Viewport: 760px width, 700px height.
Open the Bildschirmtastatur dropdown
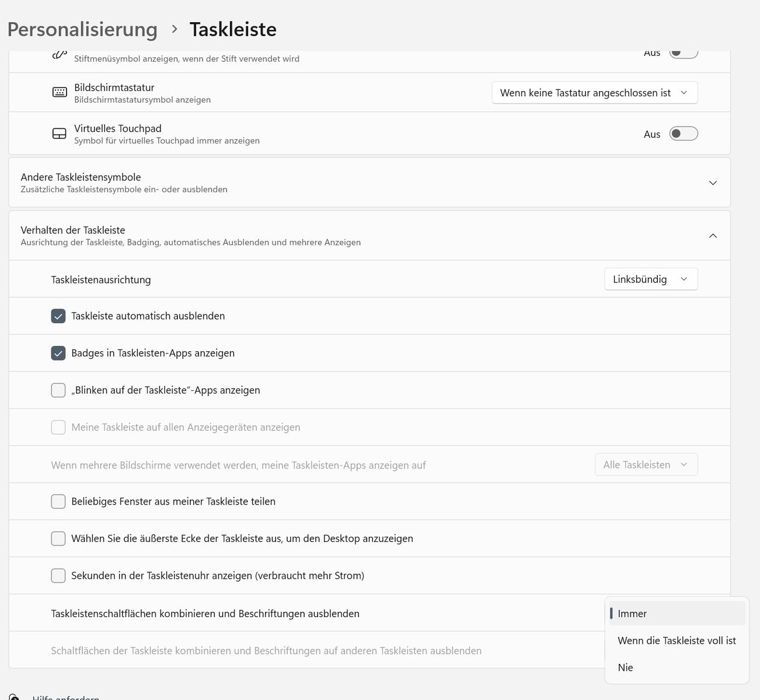click(x=594, y=93)
